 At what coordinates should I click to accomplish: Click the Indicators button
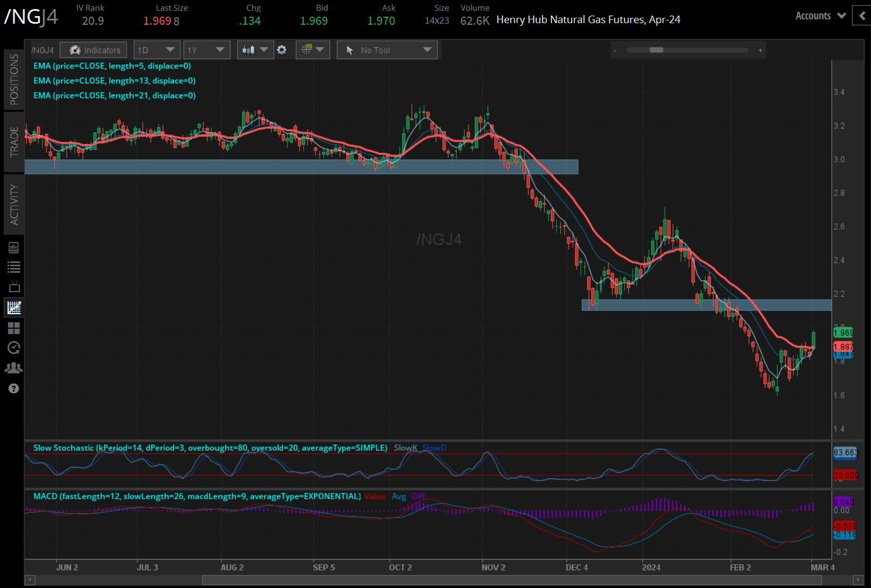point(94,50)
